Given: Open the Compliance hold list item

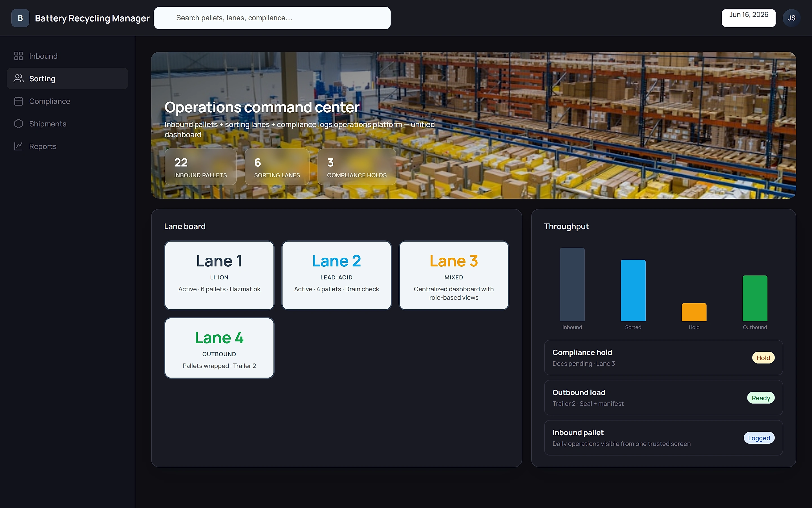Looking at the screenshot, I should [663, 358].
